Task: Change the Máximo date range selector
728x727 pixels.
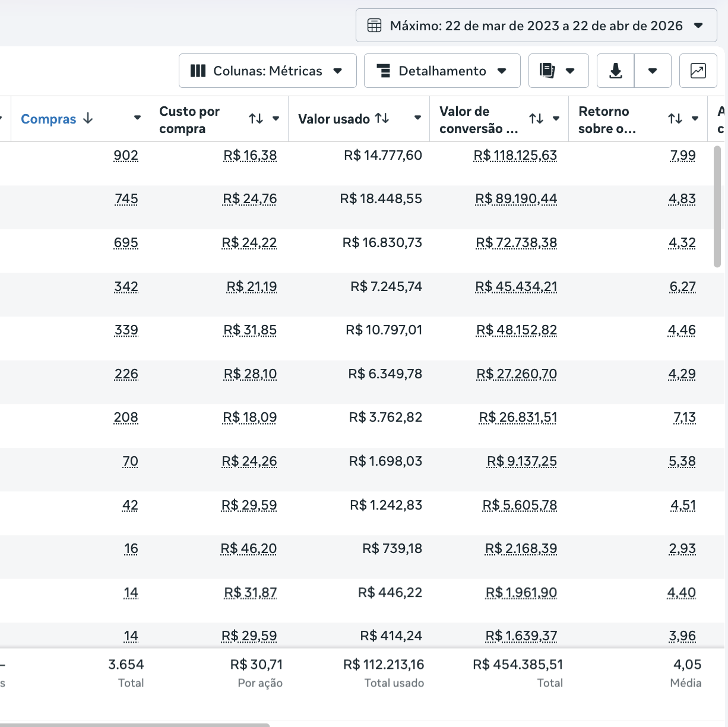Action: click(x=536, y=26)
